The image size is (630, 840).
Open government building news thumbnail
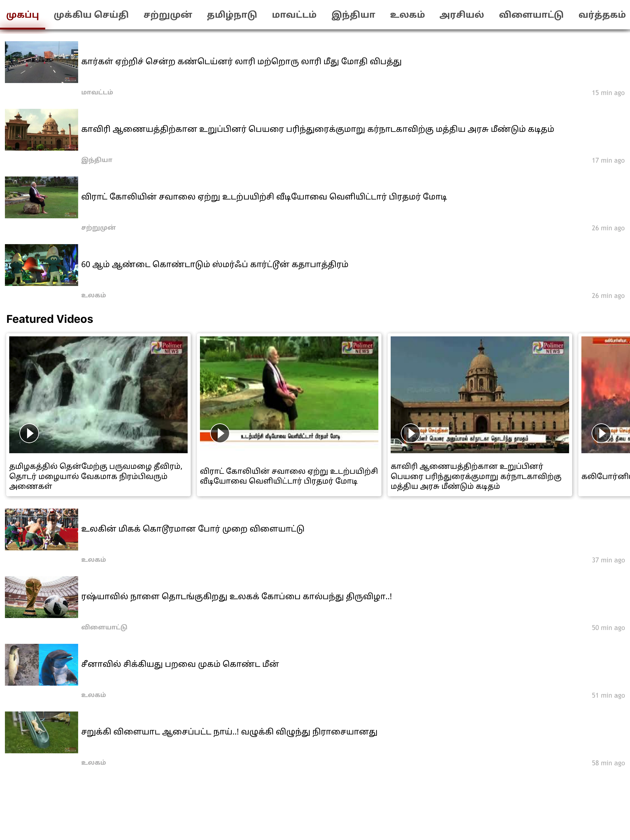point(42,129)
